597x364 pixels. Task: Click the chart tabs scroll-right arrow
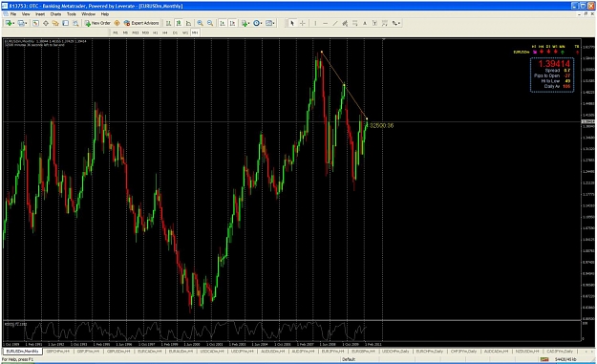click(x=592, y=352)
